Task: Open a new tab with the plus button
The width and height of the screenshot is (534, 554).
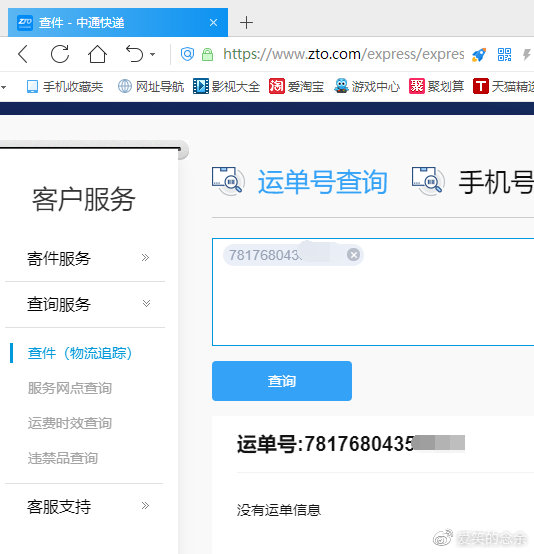Action: [x=246, y=23]
